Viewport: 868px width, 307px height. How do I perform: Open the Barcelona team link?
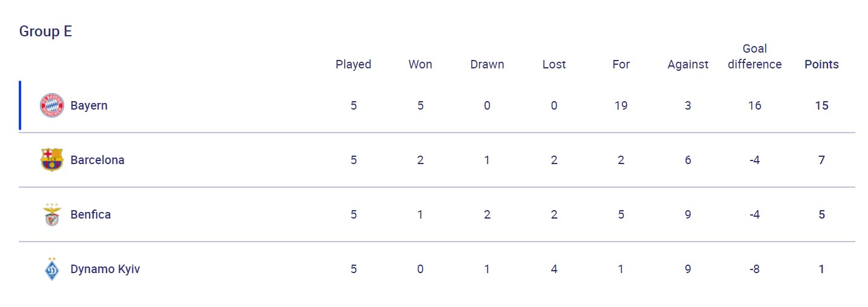tap(97, 160)
